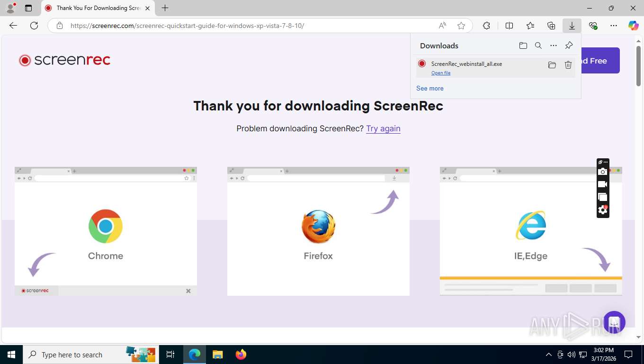The width and height of the screenshot is (644, 364).
Task: Click the screenrec logo
Action: click(x=64, y=60)
